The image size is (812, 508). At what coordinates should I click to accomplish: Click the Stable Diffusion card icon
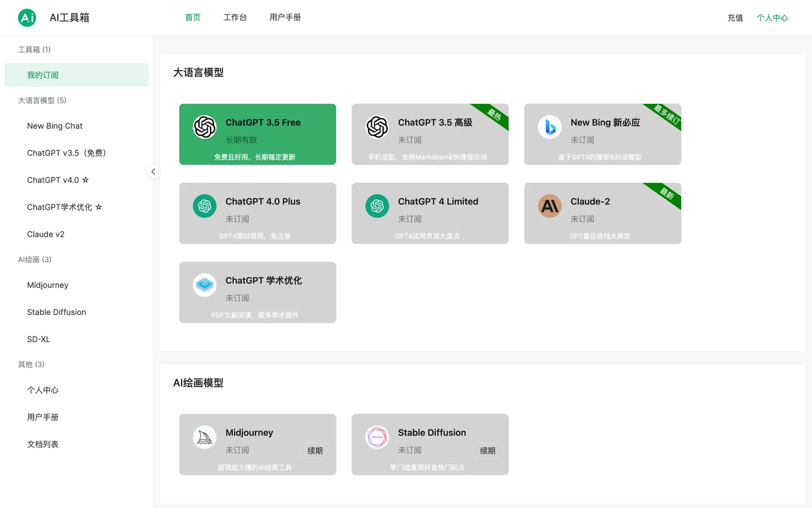(x=377, y=437)
